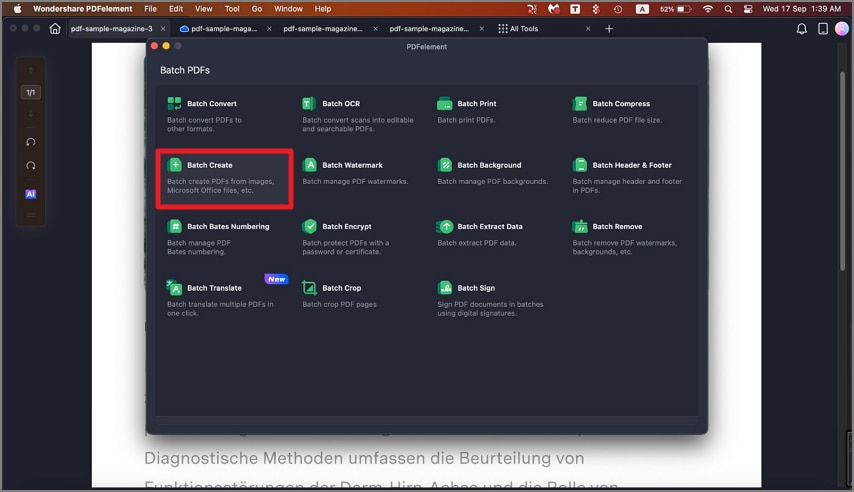This screenshot has height=492, width=854.
Task: Click the "Batch extract PDF data." description
Action: pyautogui.click(x=477, y=242)
